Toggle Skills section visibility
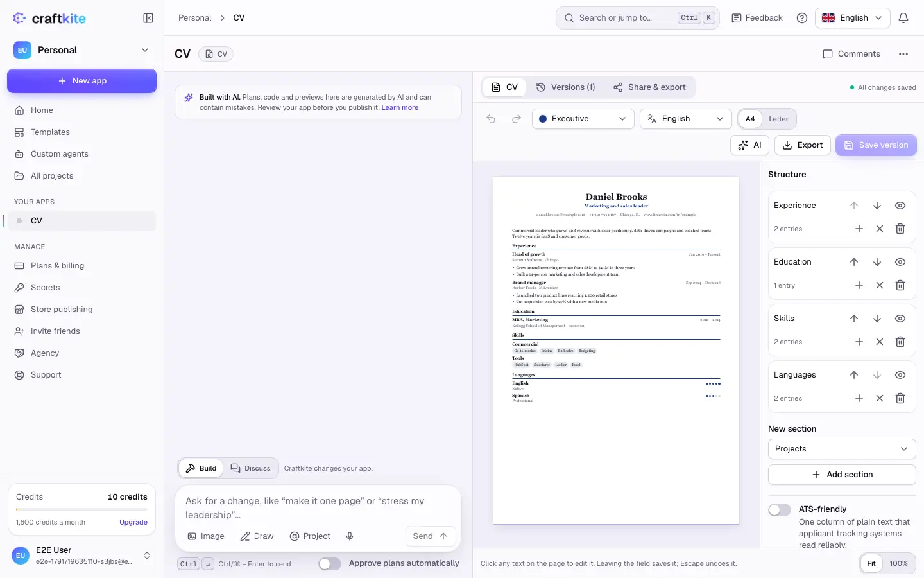This screenshot has height=578, width=924. tap(900, 319)
